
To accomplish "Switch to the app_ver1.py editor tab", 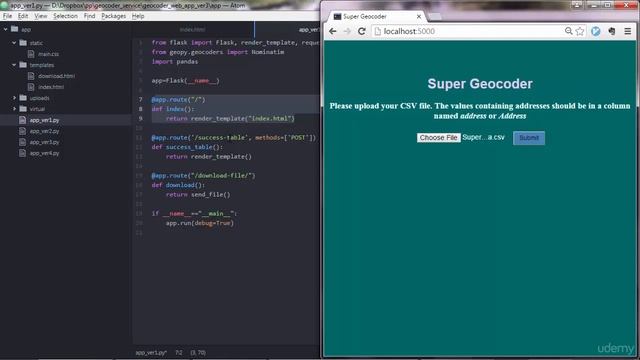I will point(288,29).
